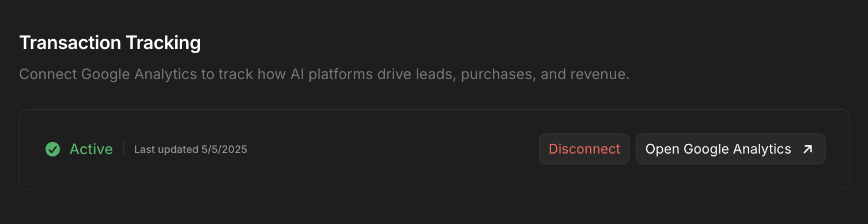This screenshot has height=224, width=868.
Task: Click the Transaction Tracking heading
Action: tap(110, 43)
